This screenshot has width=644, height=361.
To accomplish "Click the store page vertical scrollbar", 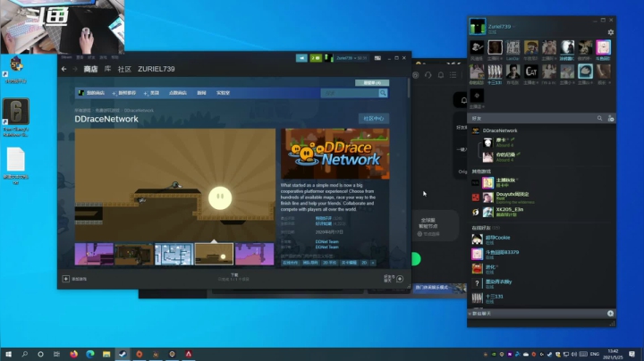I will [409, 88].
